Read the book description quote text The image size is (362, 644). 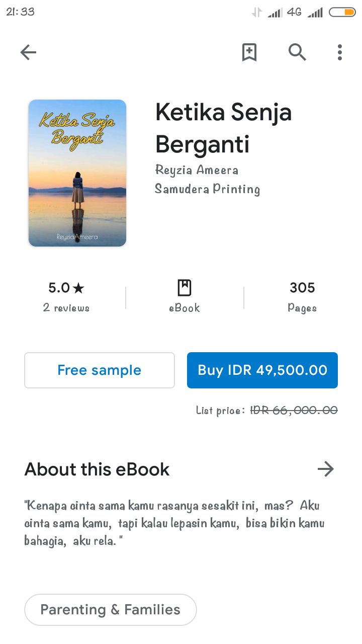(x=174, y=523)
